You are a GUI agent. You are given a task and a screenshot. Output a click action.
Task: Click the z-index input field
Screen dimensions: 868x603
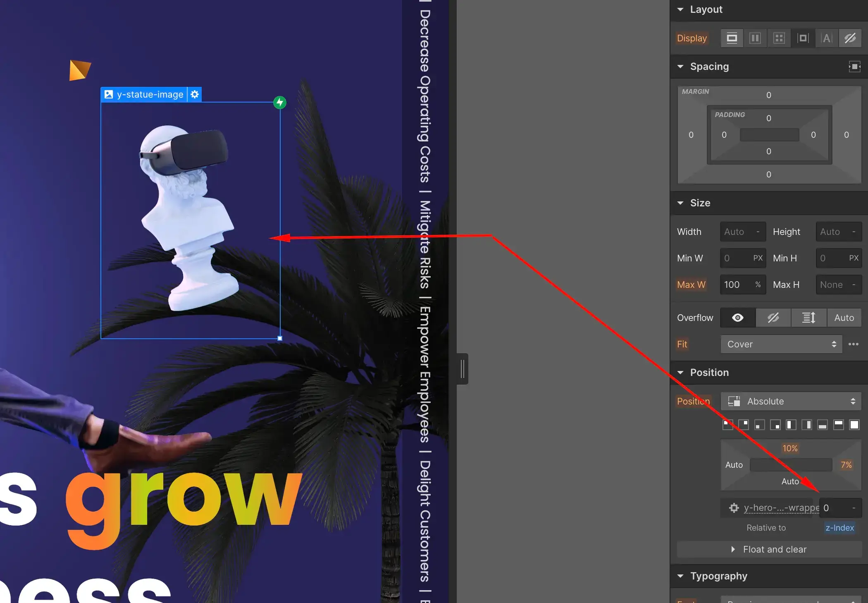840,508
